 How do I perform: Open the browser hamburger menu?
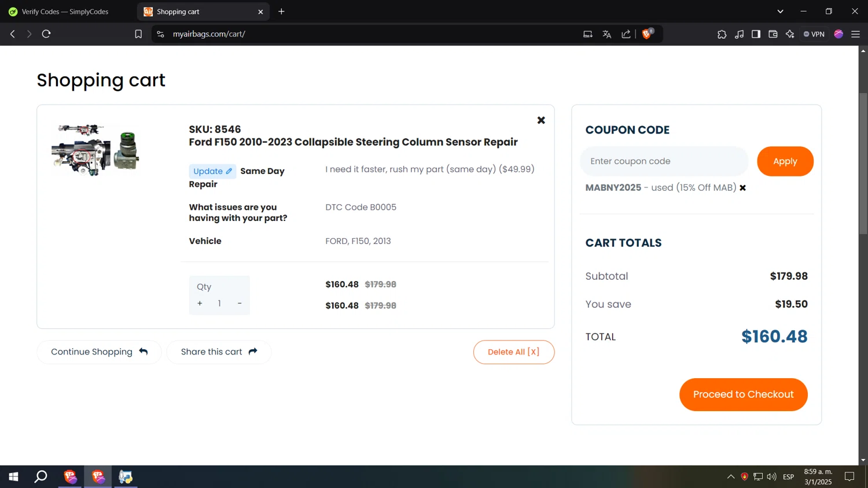856,34
